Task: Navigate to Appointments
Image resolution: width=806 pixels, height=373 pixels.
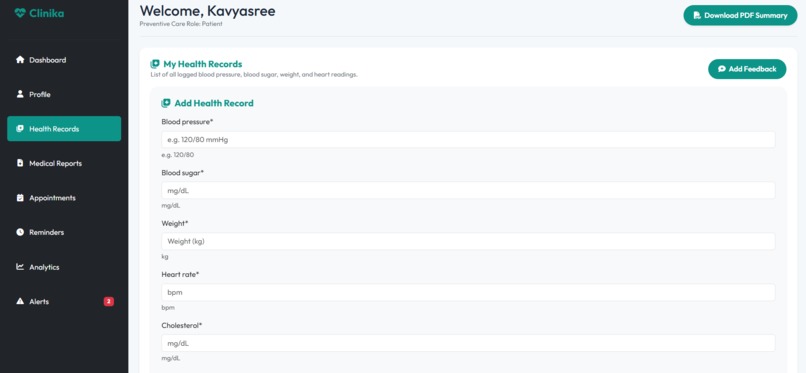Action: pyautogui.click(x=64, y=197)
